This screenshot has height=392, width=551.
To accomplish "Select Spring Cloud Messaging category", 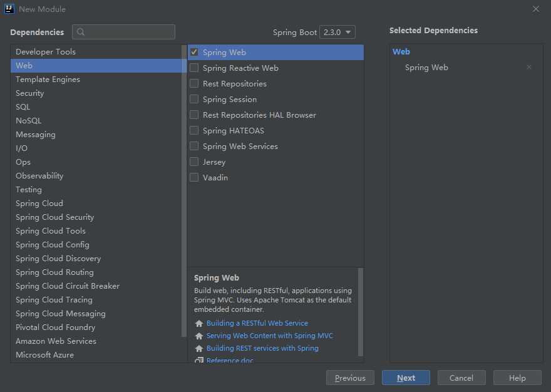I will click(96, 313).
